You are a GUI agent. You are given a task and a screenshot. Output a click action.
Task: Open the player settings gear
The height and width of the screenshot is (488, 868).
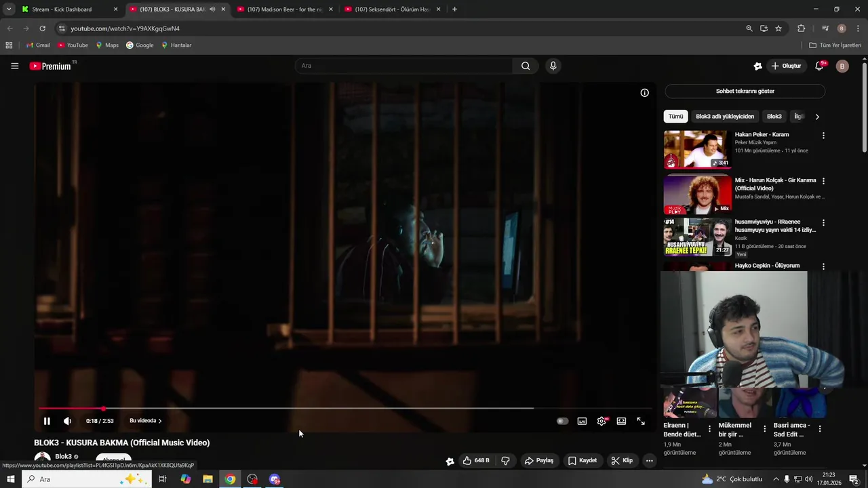(601, 421)
